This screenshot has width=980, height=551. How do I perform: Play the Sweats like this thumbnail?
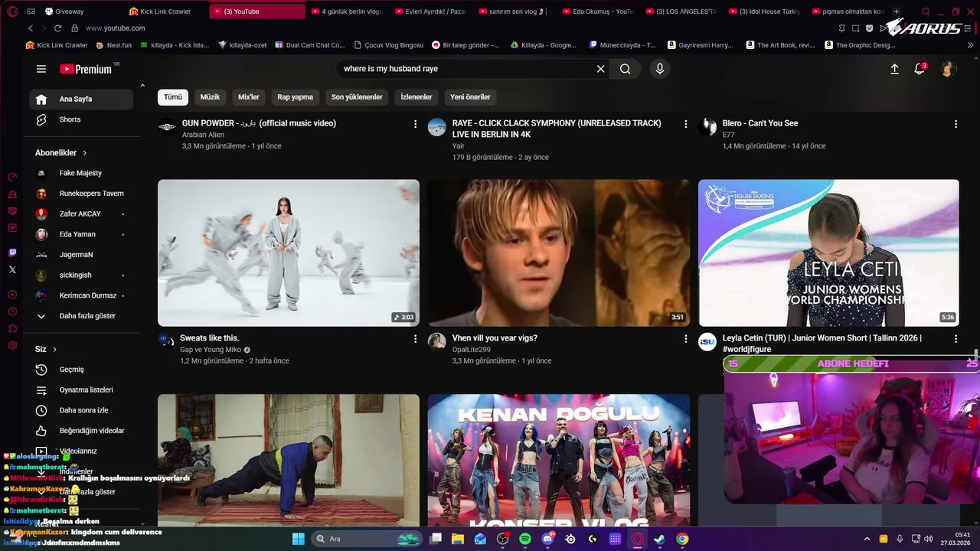(289, 253)
